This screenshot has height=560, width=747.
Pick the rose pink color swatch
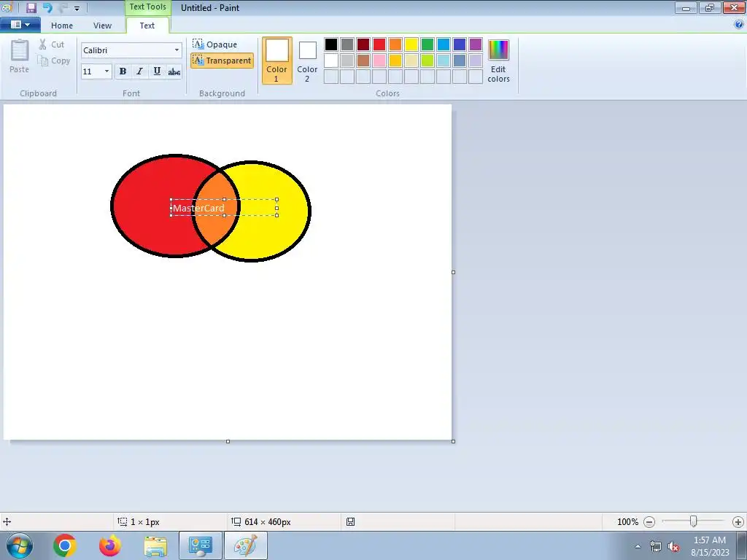[379, 61]
